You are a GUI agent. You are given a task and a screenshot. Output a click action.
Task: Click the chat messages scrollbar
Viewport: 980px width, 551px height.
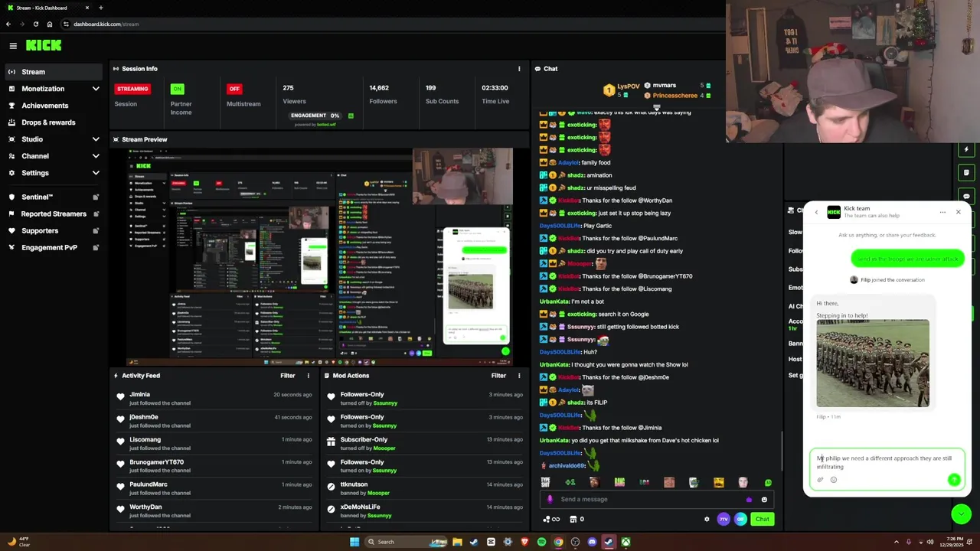click(781, 450)
